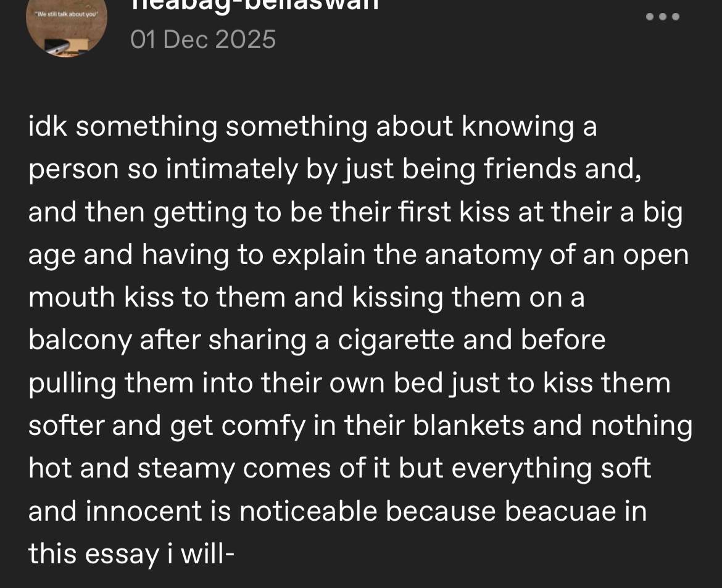This screenshot has width=722, height=588.
Task: Click the line starting with and then getting
Action: [x=355, y=212]
